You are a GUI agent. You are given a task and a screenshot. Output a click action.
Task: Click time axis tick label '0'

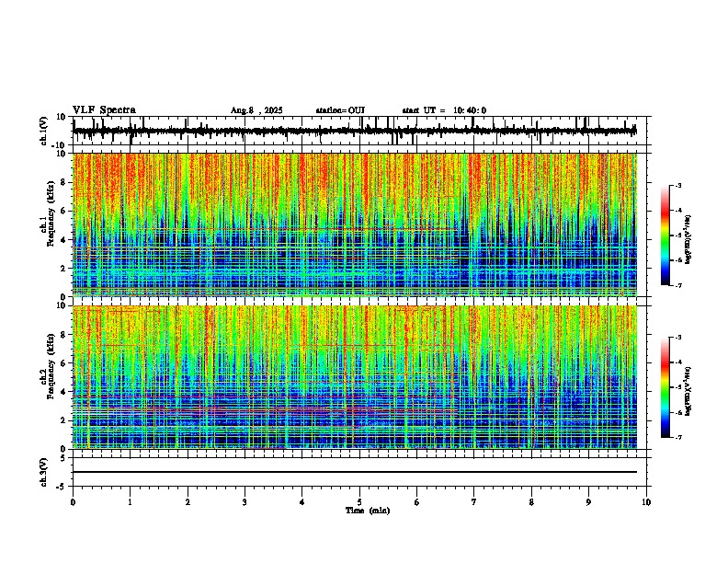tap(73, 502)
